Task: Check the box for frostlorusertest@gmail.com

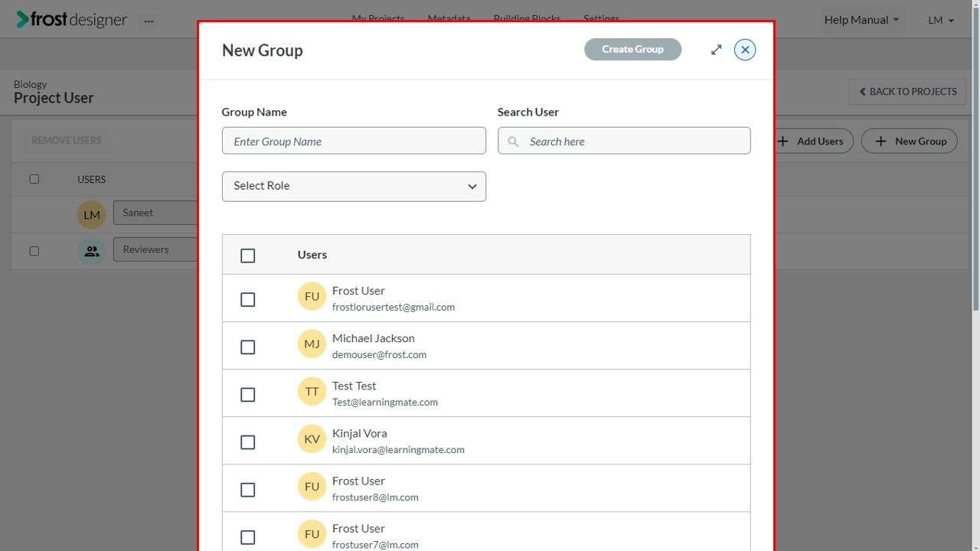Action: coord(247,300)
